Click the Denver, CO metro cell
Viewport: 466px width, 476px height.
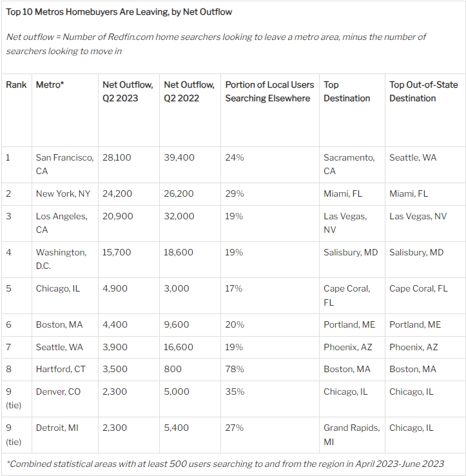[x=58, y=392]
